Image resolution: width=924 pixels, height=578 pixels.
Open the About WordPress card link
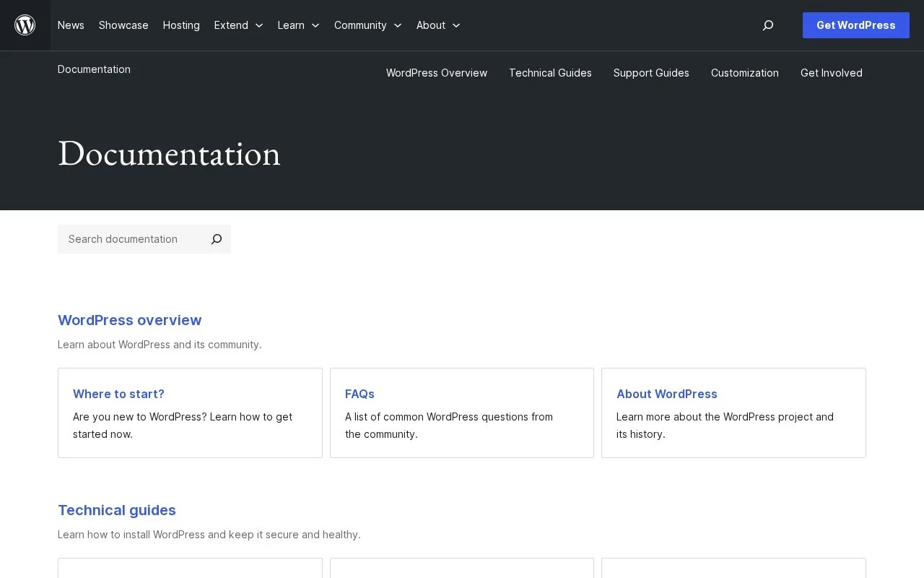667,394
